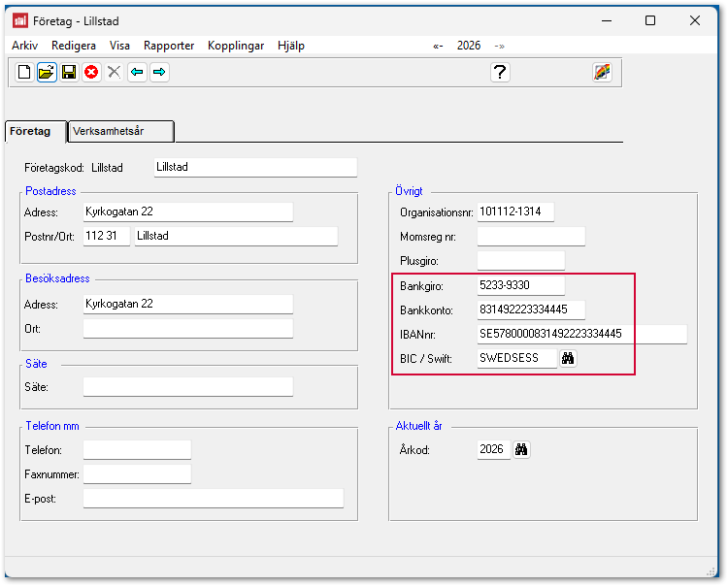Click the colorful icon at toolbar right

pos(602,72)
